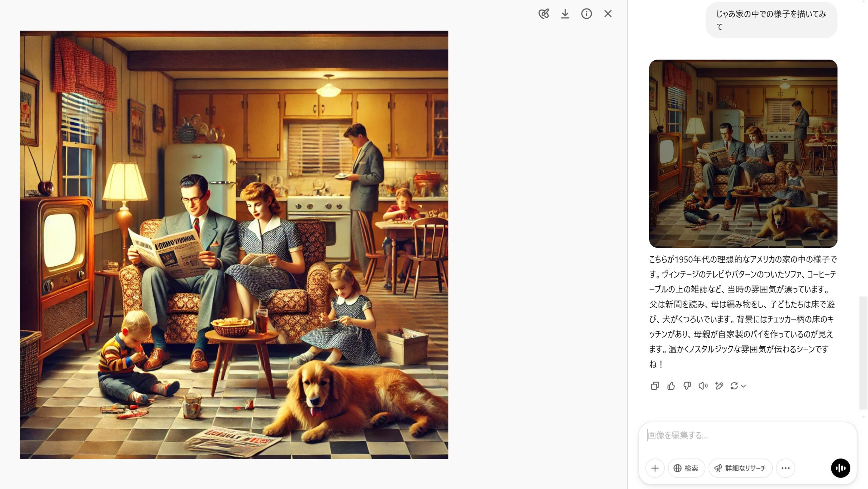Give the response a thumbs down
The width and height of the screenshot is (868, 489).
[x=687, y=386]
